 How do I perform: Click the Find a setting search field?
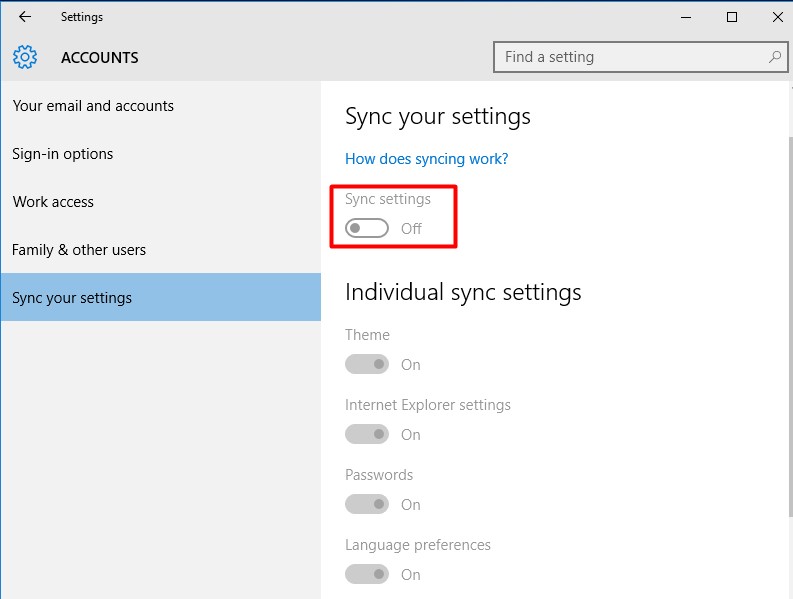[x=630, y=57]
